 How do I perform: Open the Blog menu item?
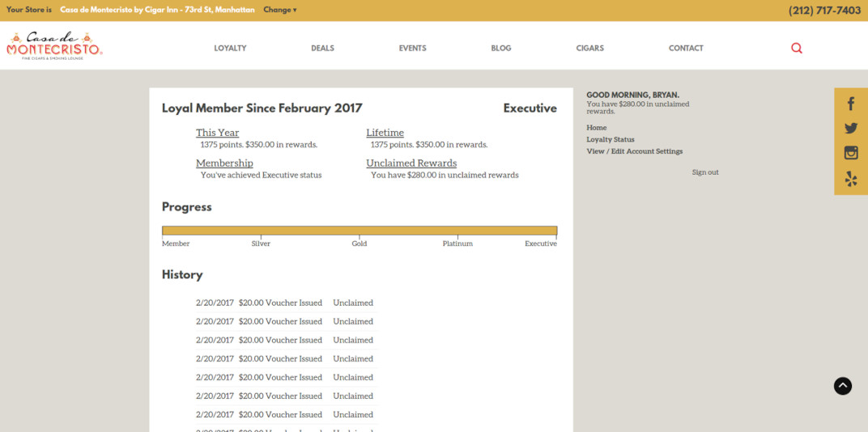coord(501,49)
